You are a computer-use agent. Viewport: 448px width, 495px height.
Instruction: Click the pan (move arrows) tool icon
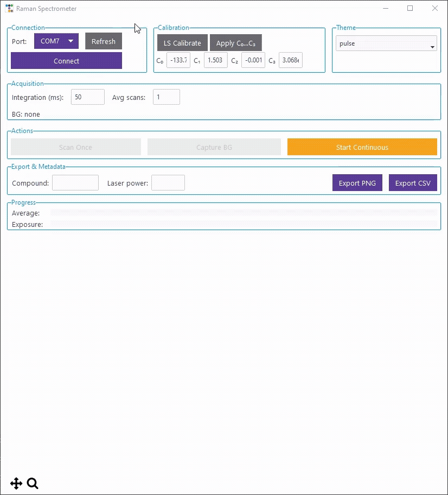click(16, 484)
